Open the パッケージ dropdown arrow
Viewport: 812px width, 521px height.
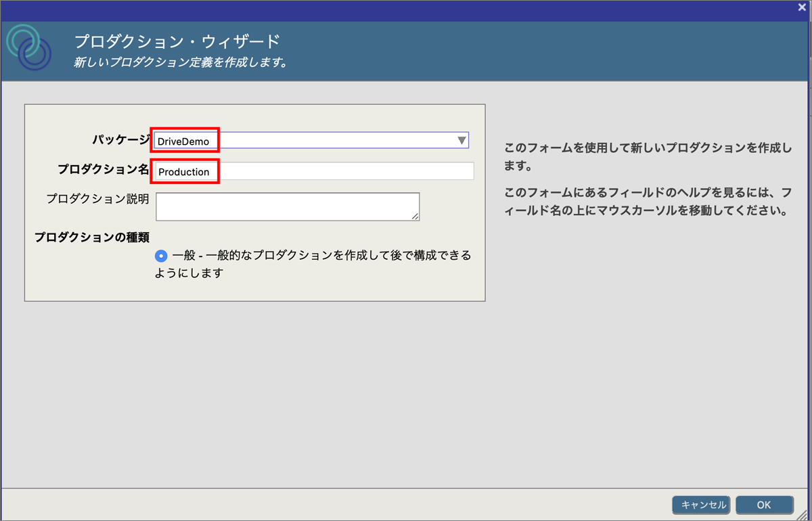(x=461, y=141)
